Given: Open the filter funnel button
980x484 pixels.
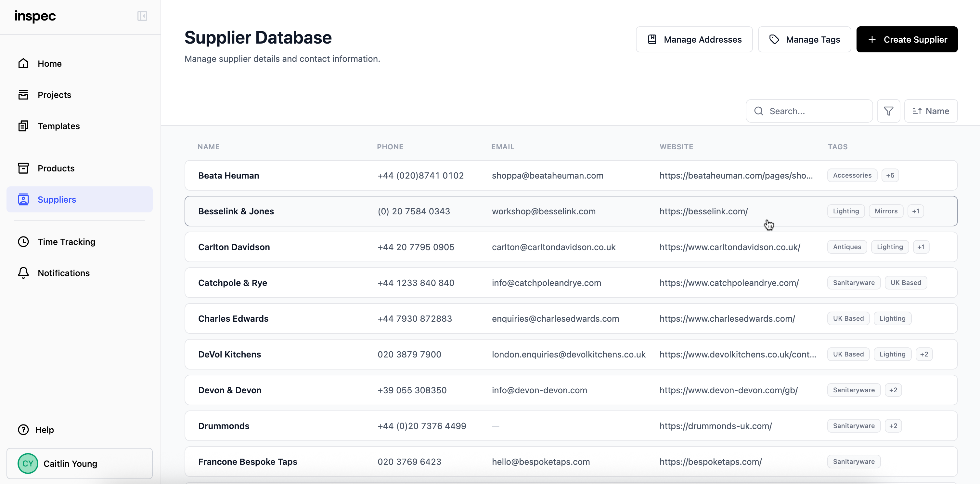Looking at the screenshot, I should (889, 111).
